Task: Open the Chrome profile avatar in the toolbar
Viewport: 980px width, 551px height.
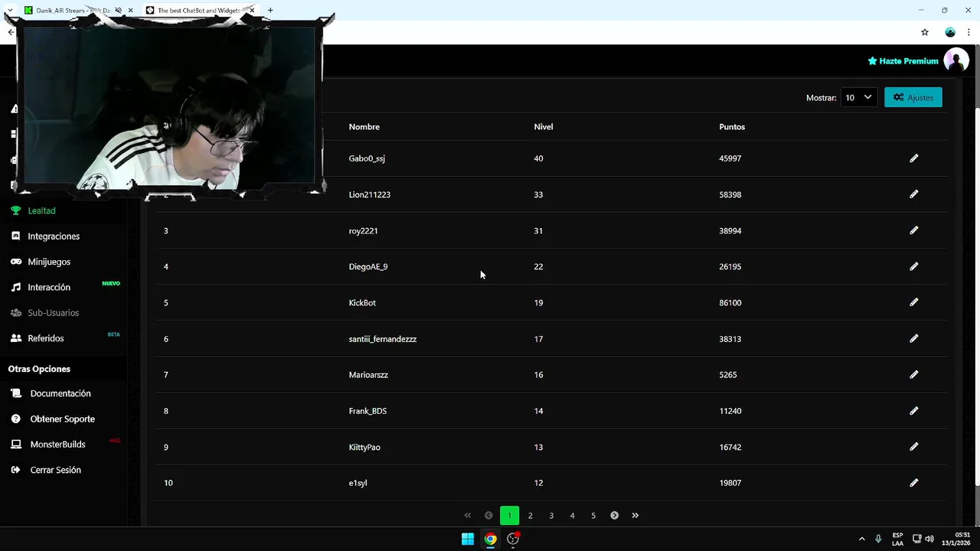Action: coord(950,32)
